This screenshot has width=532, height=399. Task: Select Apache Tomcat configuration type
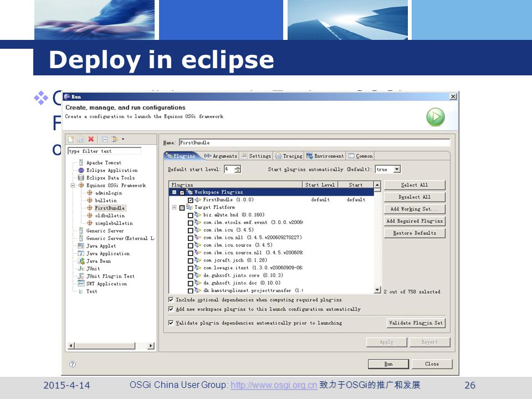click(x=104, y=162)
